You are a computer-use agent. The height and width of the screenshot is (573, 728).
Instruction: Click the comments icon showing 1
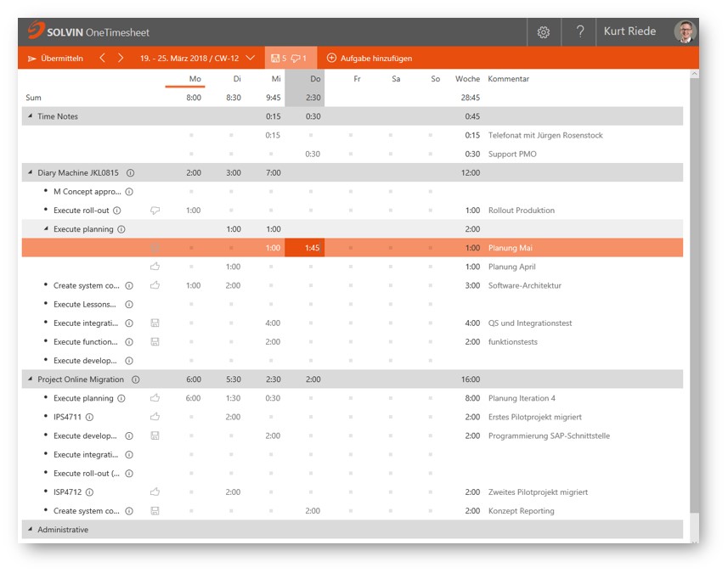click(298, 58)
